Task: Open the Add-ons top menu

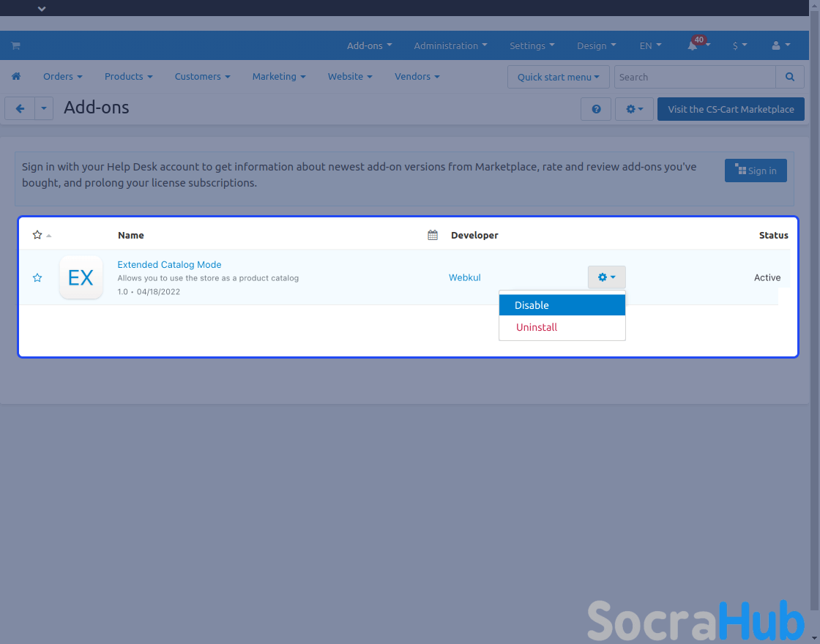Action: 369,45
